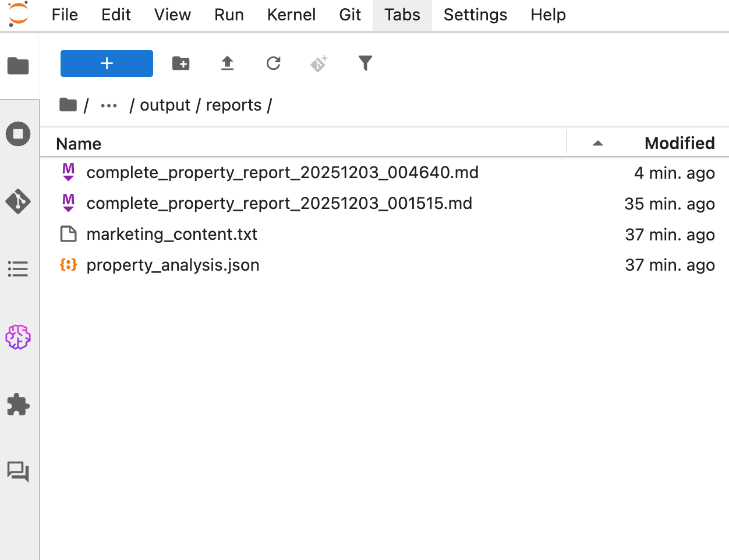Open Running Terminals and Kernels panel
Viewport: 729px width, 560px height.
18,134
